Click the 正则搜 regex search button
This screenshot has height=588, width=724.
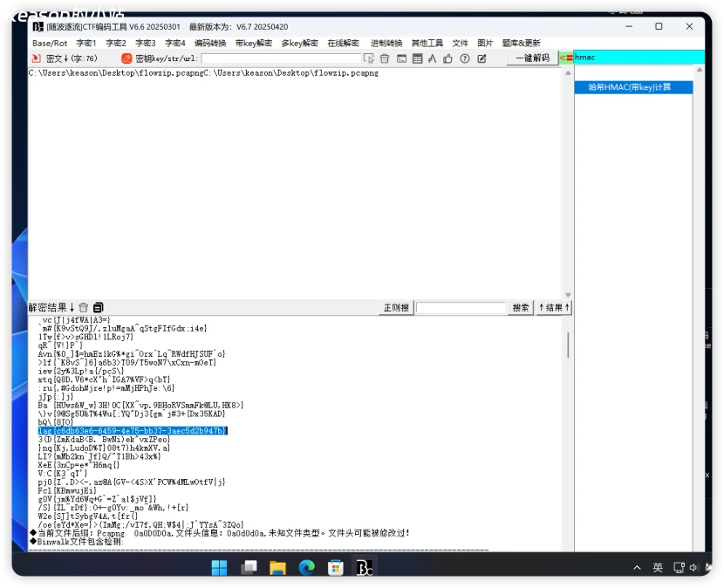[x=396, y=308]
